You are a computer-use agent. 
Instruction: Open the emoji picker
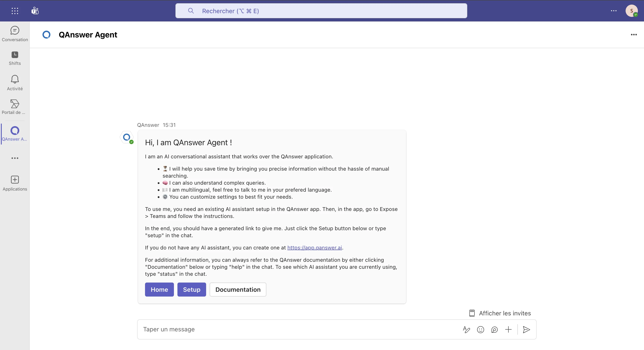481,329
